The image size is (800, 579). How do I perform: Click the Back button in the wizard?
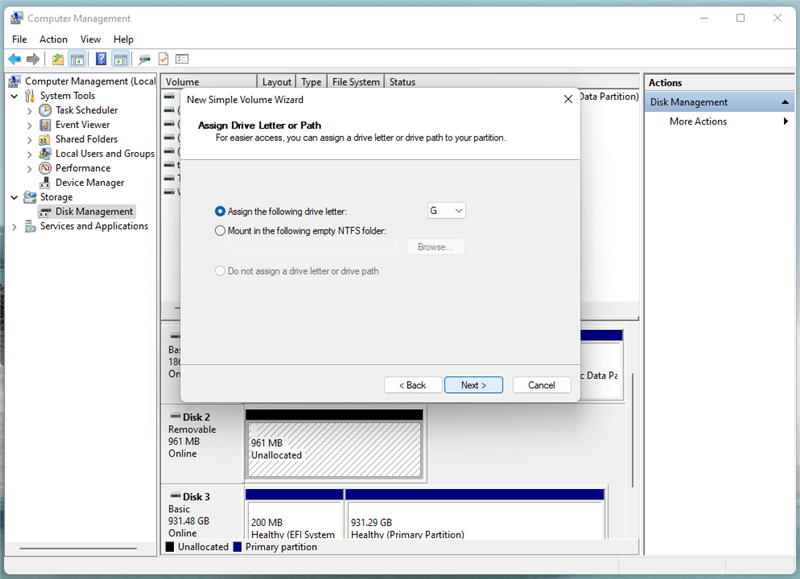tap(412, 385)
